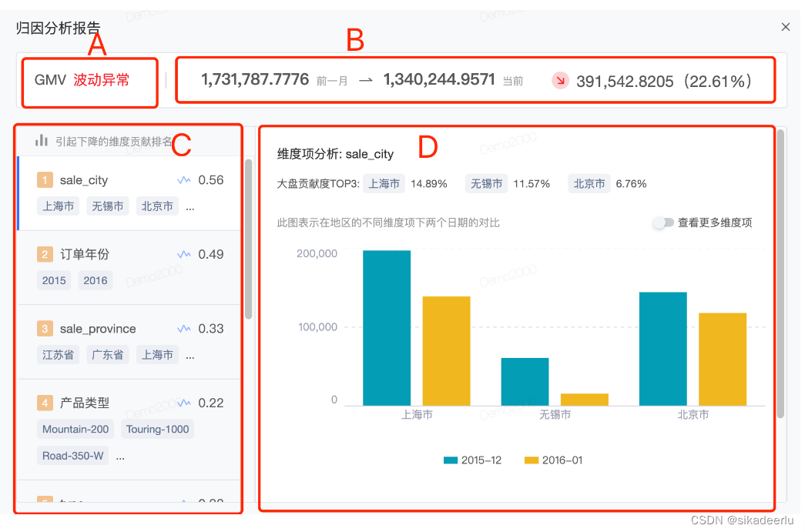Select the sale_city dimension row
805x532 pixels.
129,193
